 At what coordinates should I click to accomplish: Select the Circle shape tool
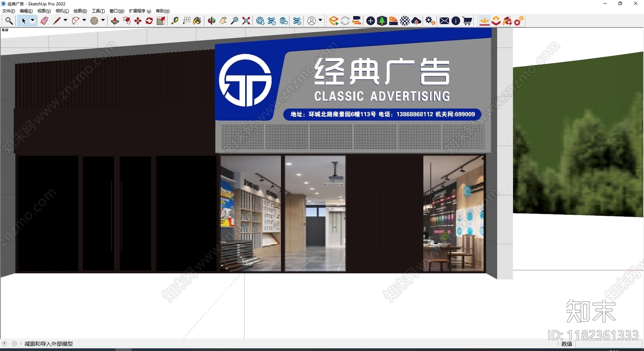click(x=94, y=21)
